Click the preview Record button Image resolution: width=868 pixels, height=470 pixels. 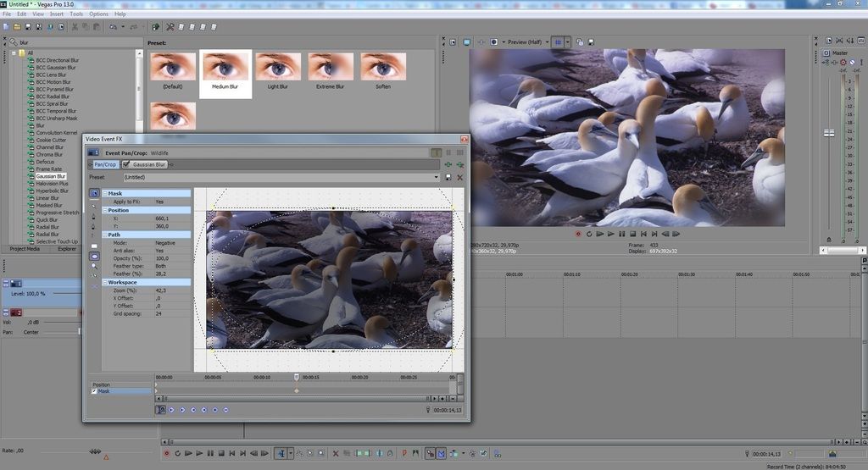578,234
